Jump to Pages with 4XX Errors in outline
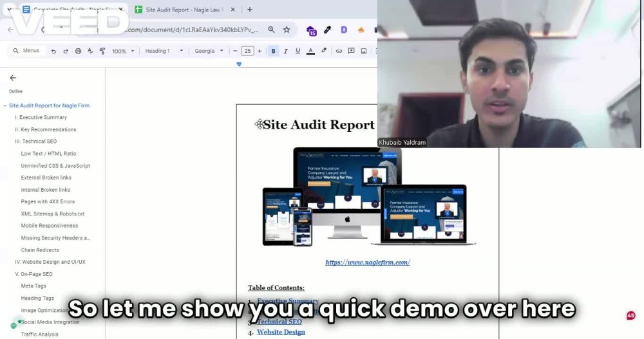644x339 pixels. pos(48,202)
